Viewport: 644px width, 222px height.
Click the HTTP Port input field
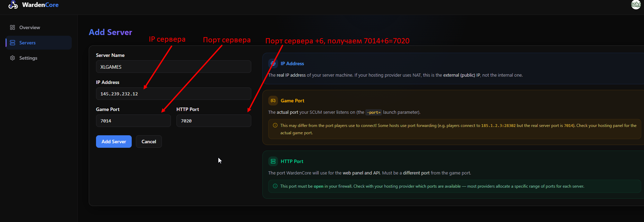click(x=214, y=121)
